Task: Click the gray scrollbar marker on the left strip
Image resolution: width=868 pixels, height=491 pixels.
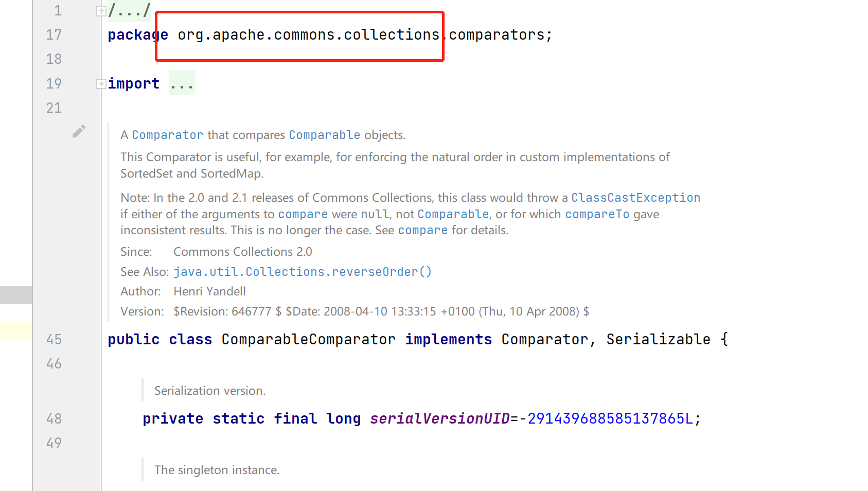Action: tap(16, 295)
